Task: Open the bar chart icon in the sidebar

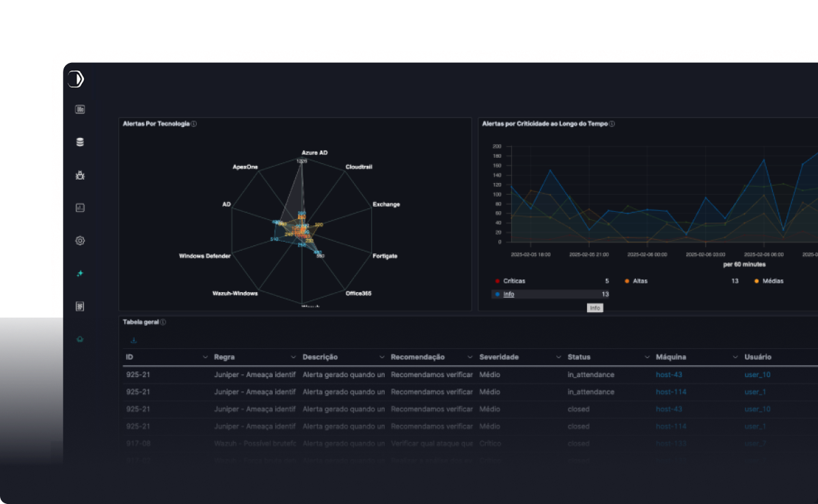Action: (80, 208)
